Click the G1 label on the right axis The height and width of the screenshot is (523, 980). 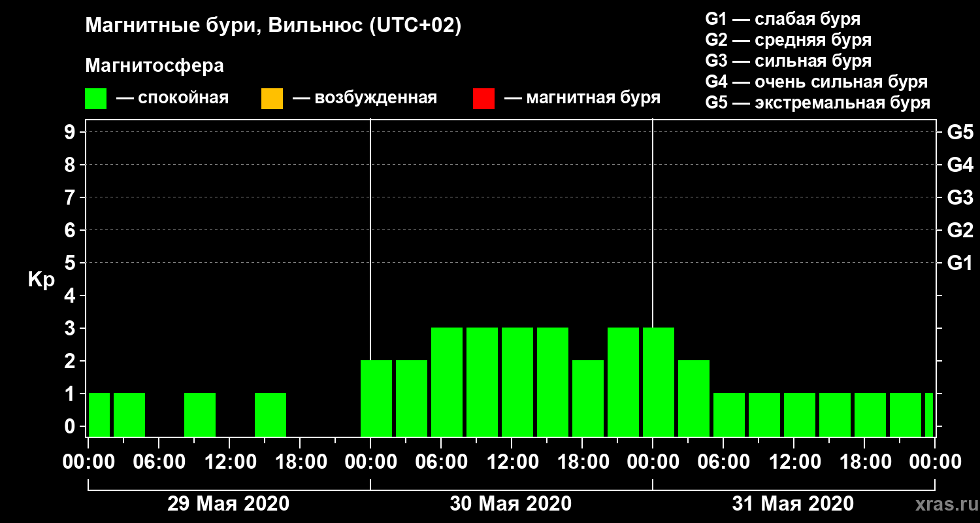coord(960,263)
